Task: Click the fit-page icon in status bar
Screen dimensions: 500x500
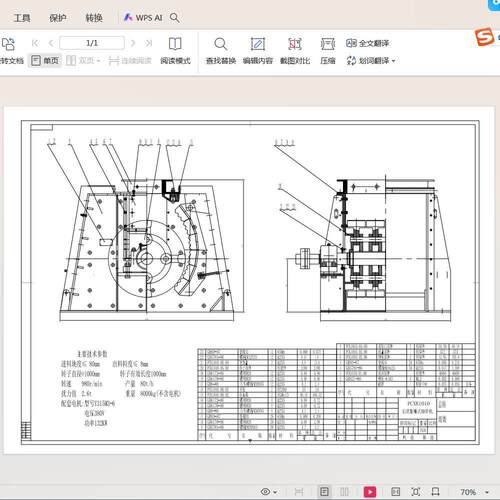Action: pyautogui.click(x=416, y=492)
